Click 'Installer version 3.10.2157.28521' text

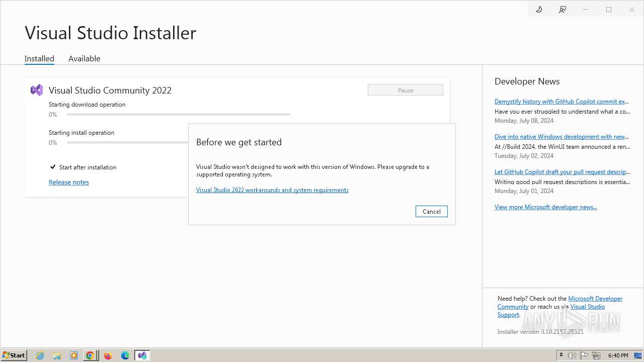tap(540, 332)
